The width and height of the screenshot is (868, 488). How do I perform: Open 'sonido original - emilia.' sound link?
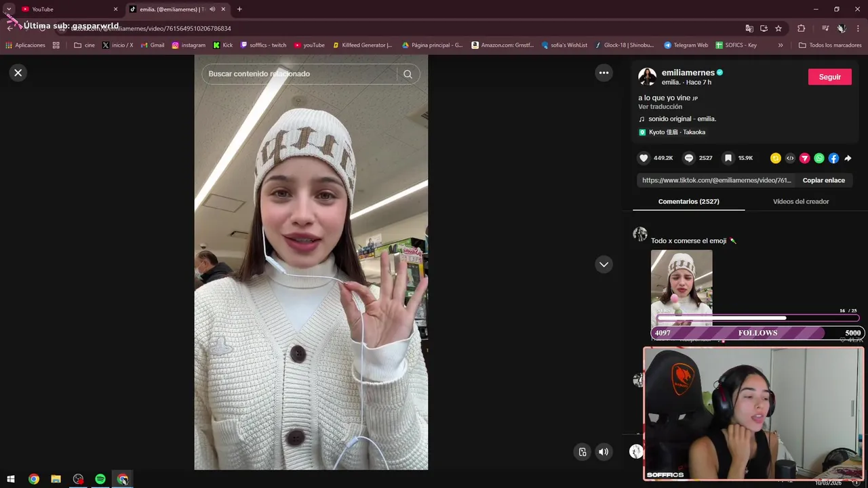[x=682, y=119]
